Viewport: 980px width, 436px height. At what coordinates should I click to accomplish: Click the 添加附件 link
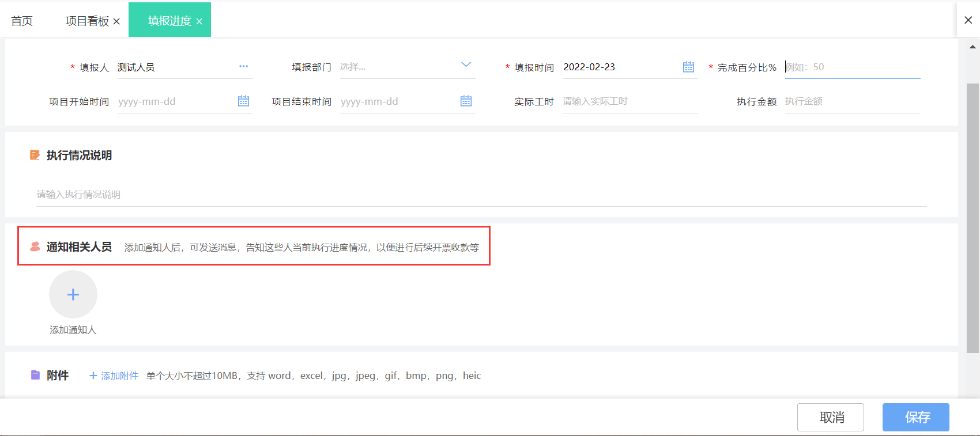click(114, 376)
